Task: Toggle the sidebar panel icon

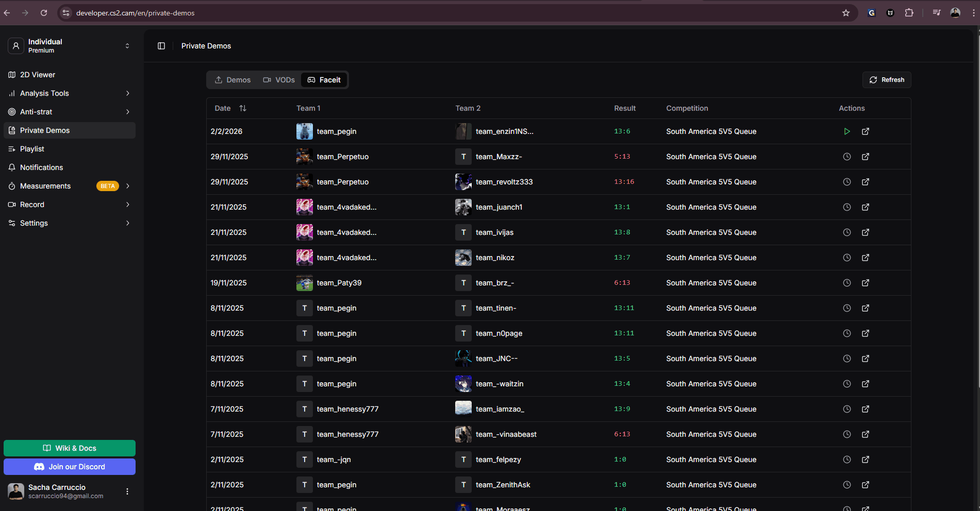Action: 161,46
